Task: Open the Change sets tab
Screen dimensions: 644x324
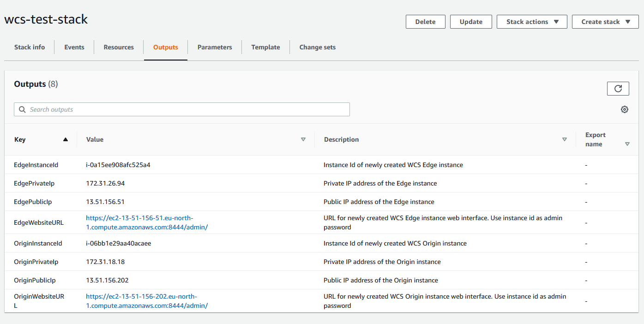Action: click(x=317, y=47)
